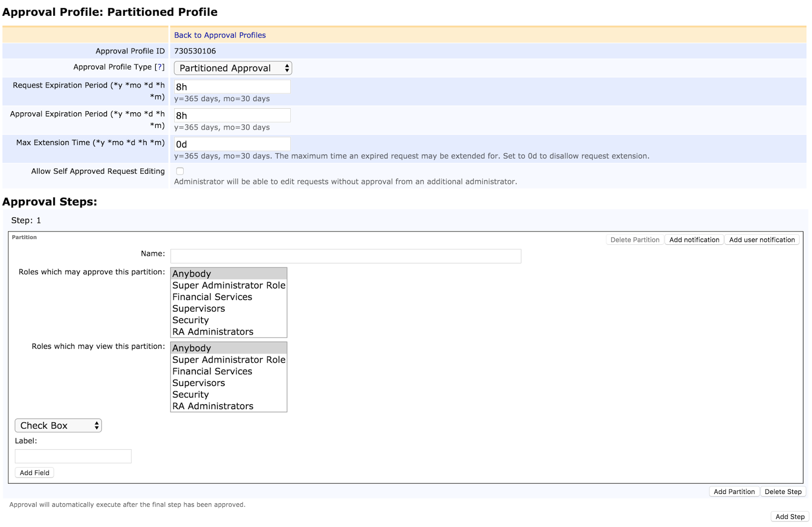Image resolution: width=812 pixels, height=527 pixels.
Task: Click the Max Extension Time input showing 0d
Action: tap(231, 144)
